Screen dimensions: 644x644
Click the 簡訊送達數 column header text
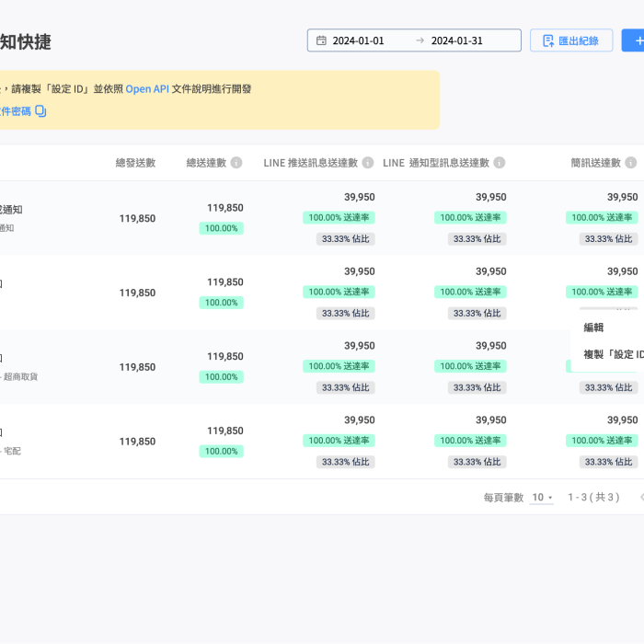point(595,163)
